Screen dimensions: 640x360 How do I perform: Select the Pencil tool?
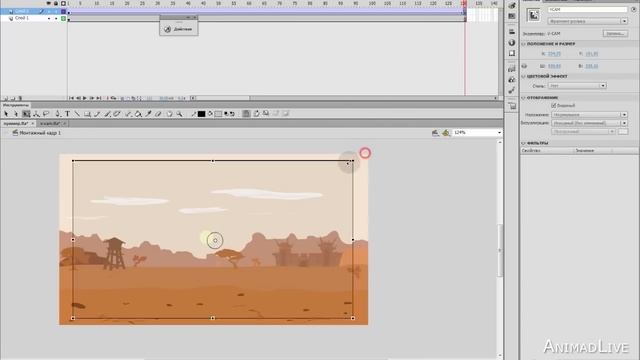click(x=97, y=114)
